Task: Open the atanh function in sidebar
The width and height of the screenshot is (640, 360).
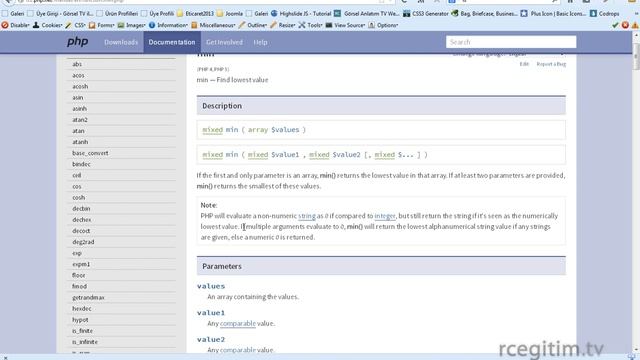Action: [x=80, y=142]
